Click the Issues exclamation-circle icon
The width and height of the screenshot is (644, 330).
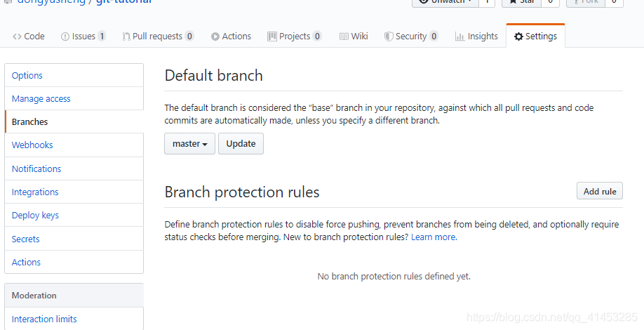point(65,37)
